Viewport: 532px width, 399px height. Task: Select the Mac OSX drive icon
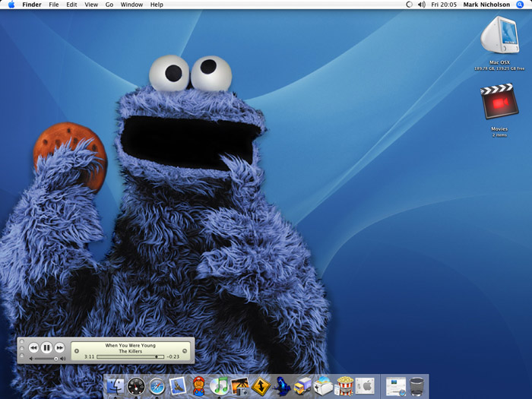(500, 35)
